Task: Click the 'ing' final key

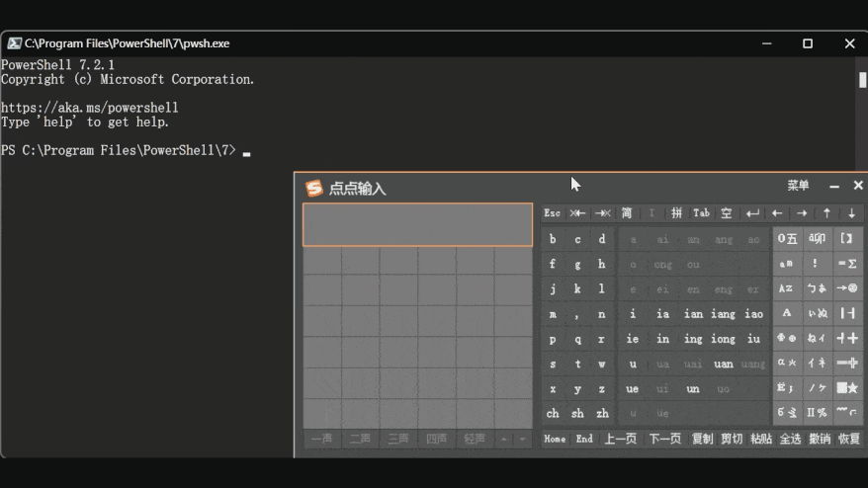Action: click(x=693, y=339)
